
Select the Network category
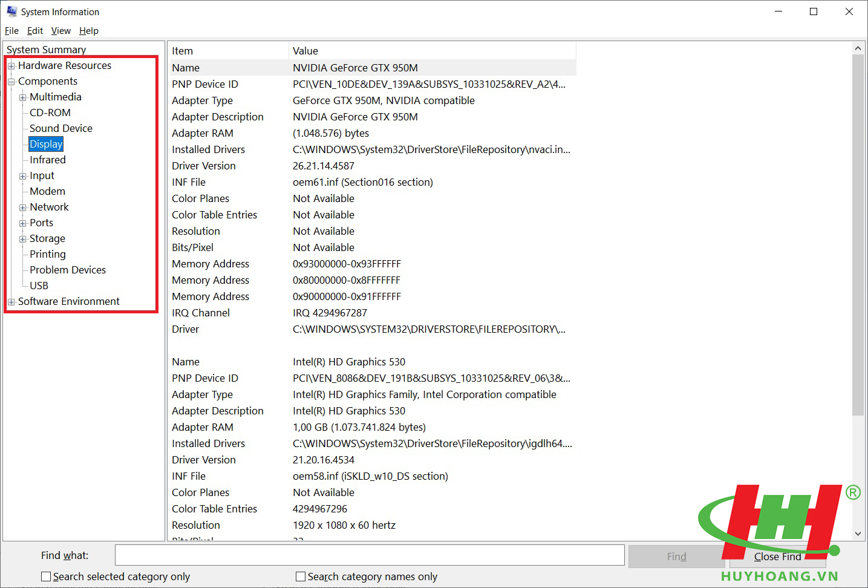(x=49, y=207)
